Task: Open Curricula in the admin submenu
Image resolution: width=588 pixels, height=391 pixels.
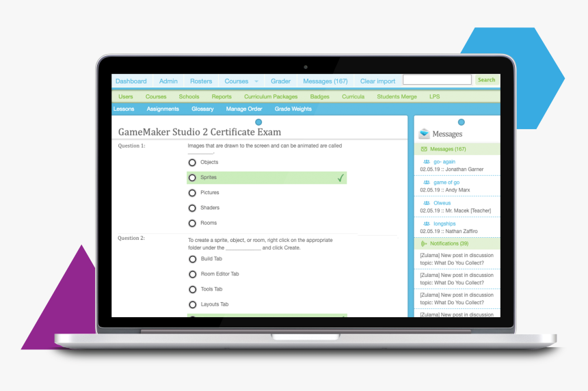Action: [x=353, y=96]
